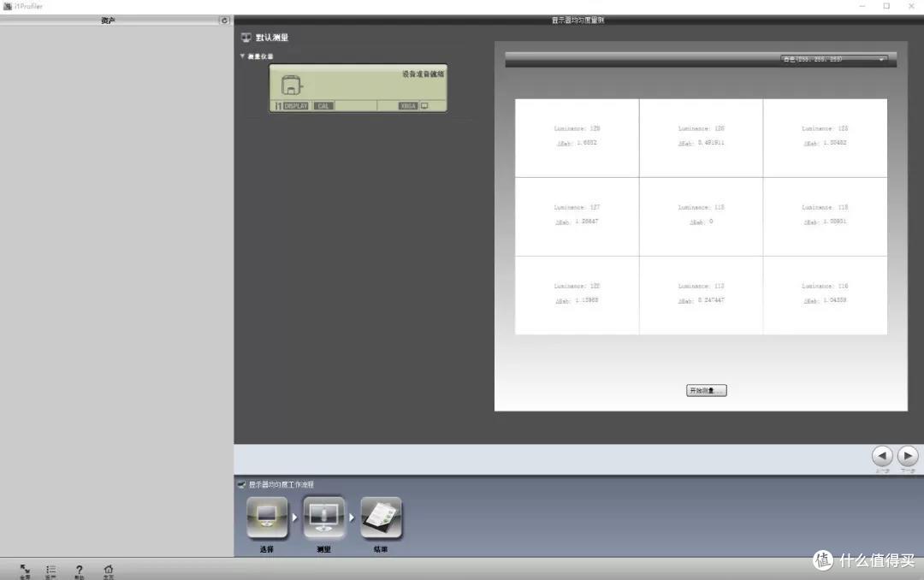Select the top-left uniformity grid cell
Viewport: 924px width, 580px height.
click(577, 138)
